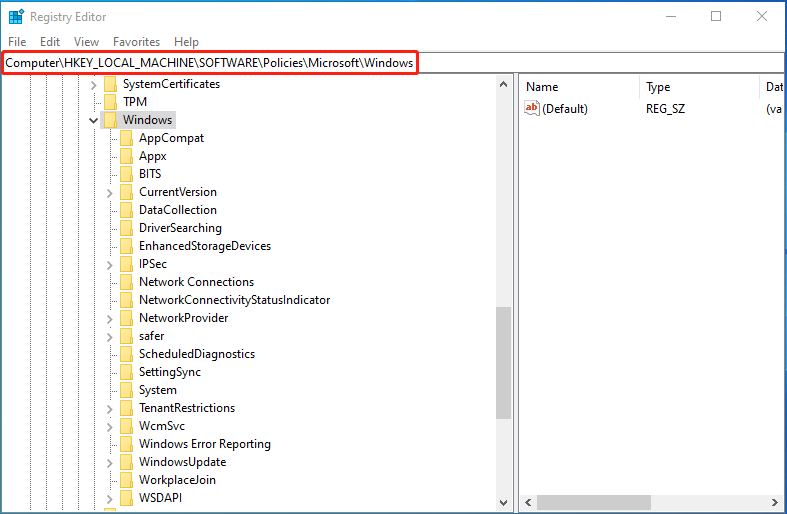Open the Edit menu
Viewport: 787px width, 514px height.
pyautogui.click(x=50, y=42)
